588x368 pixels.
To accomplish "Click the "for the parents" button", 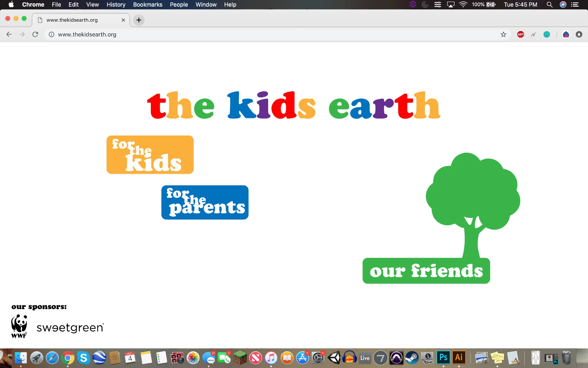I will point(205,202).
